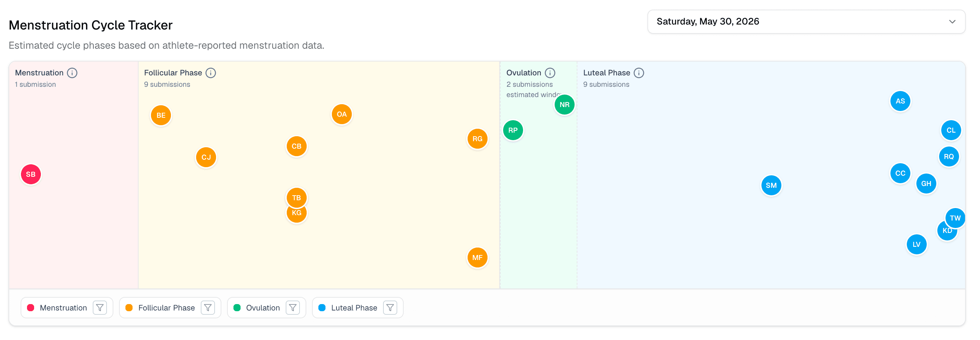Open the AS athlete bubble
980x340 pixels.
(900, 101)
